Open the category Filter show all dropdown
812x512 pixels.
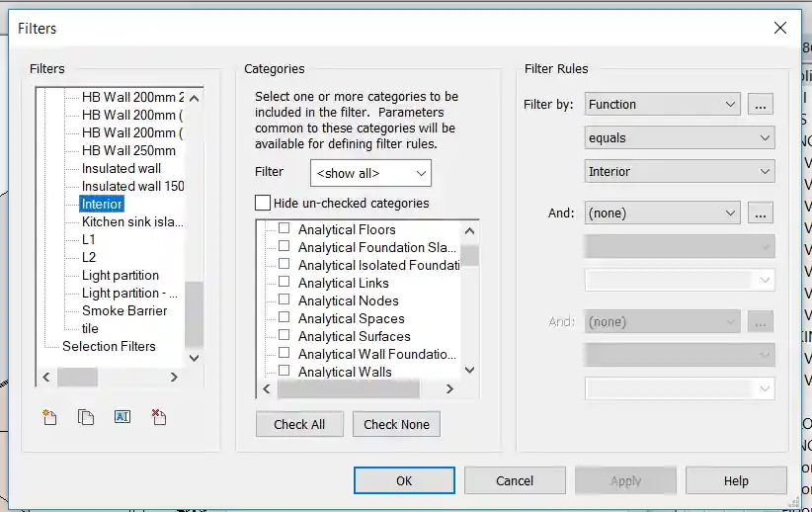pos(370,173)
